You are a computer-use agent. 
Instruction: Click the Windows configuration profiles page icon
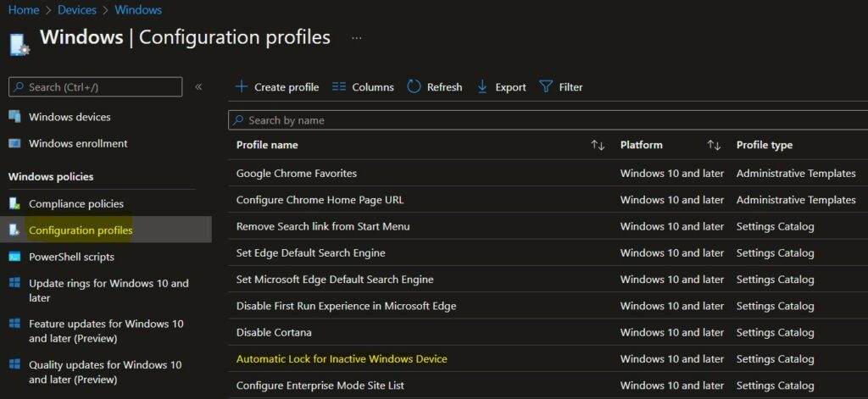[x=19, y=45]
